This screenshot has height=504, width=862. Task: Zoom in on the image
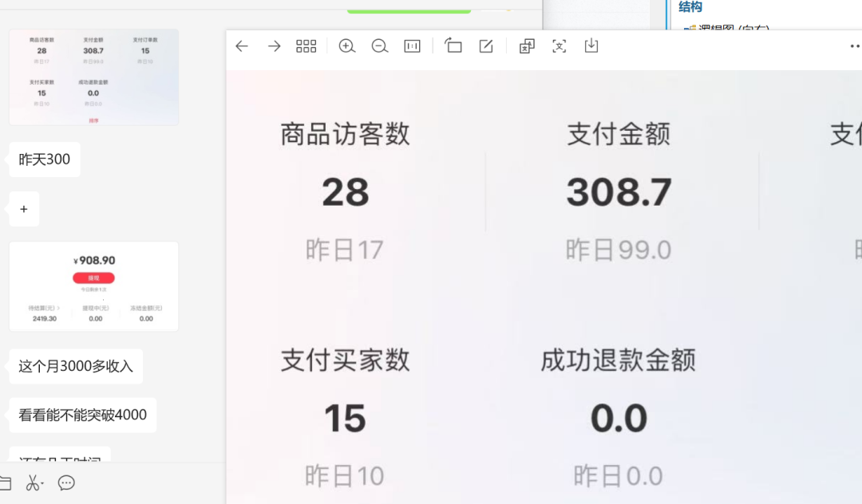click(347, 46)
